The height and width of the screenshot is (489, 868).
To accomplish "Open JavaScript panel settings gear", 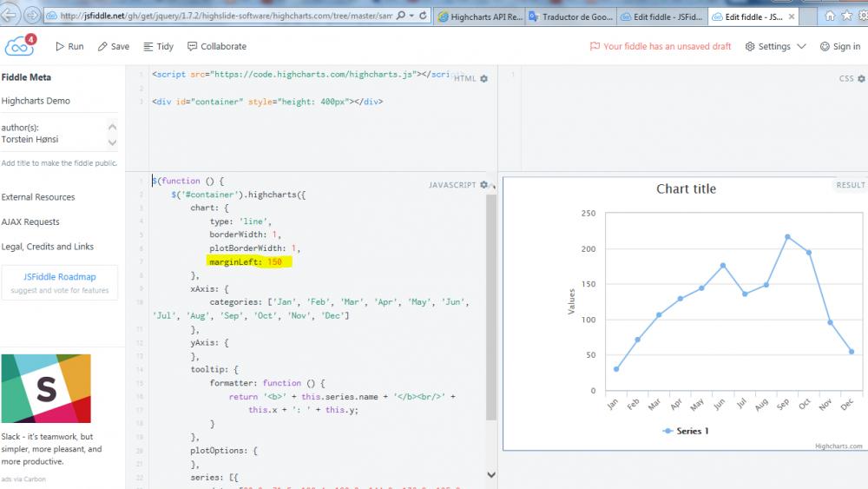I will (483, 184).
